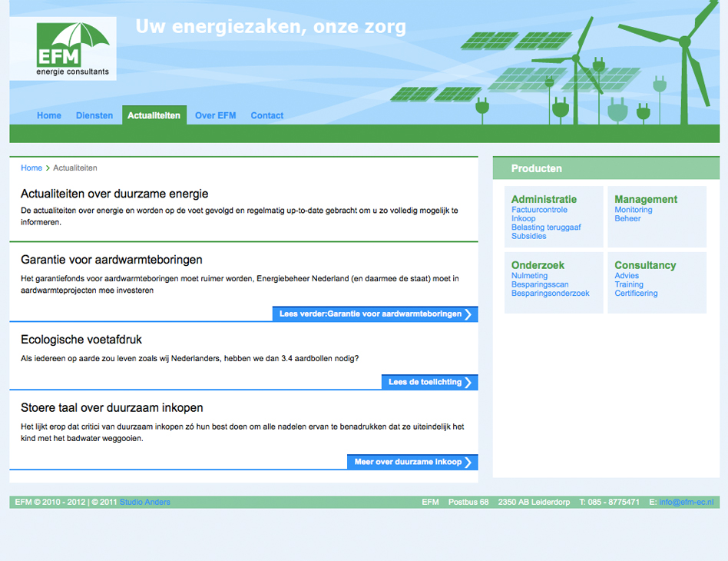Click the Lees de toelichting button

tap(429, 382)
